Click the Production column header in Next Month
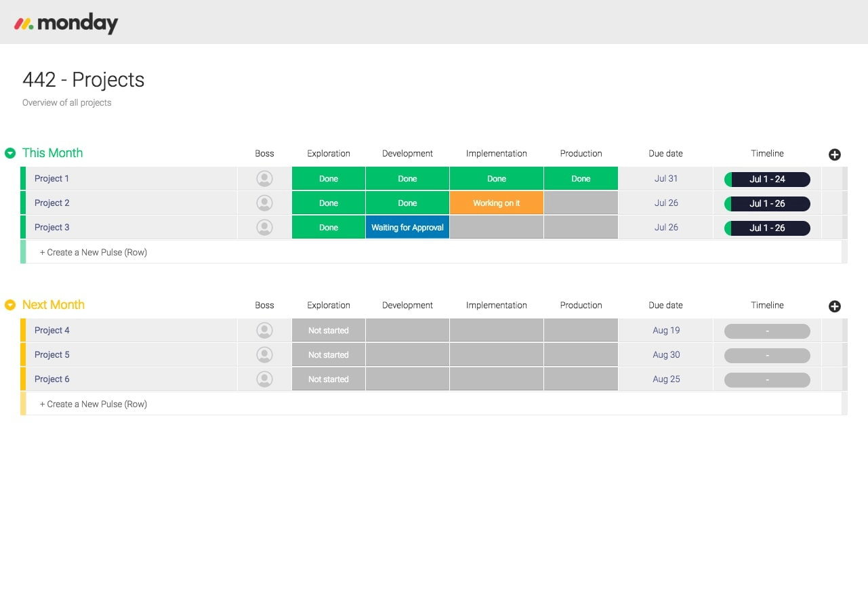The height and width of the screenshot is (601, 868). point(581,306)
